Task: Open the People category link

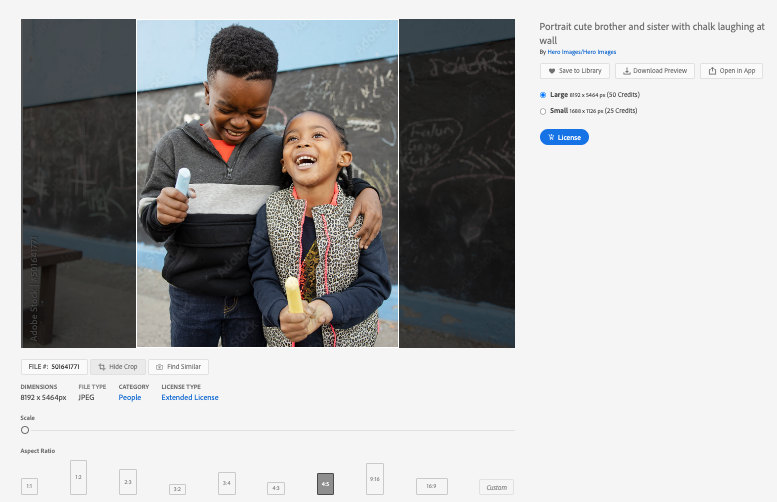Action: 130,398
